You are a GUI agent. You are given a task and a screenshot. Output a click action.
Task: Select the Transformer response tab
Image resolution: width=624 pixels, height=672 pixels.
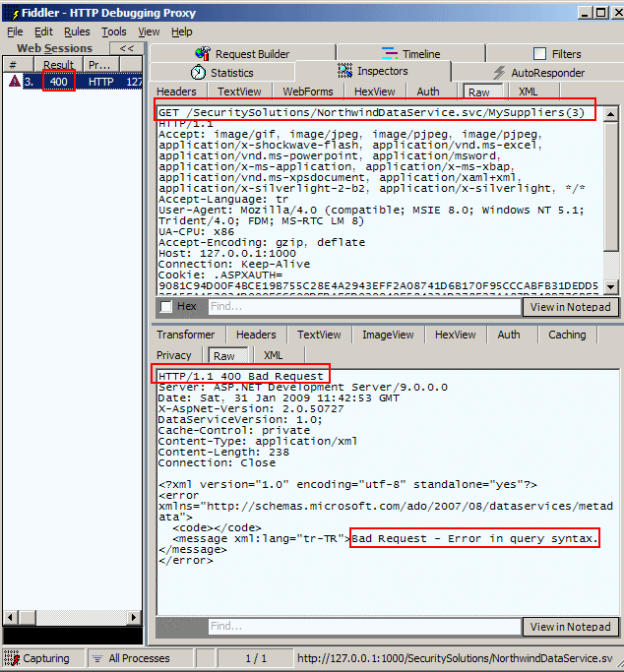pos(186,335)
